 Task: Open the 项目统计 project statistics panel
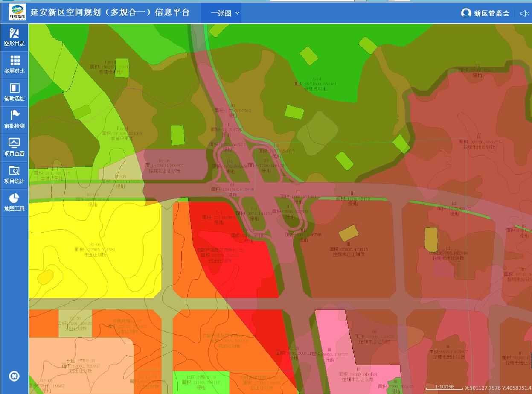point(14,175)
